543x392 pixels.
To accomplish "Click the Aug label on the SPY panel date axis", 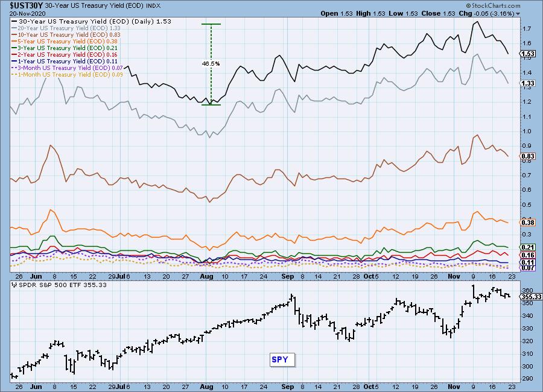I will 206,387.
